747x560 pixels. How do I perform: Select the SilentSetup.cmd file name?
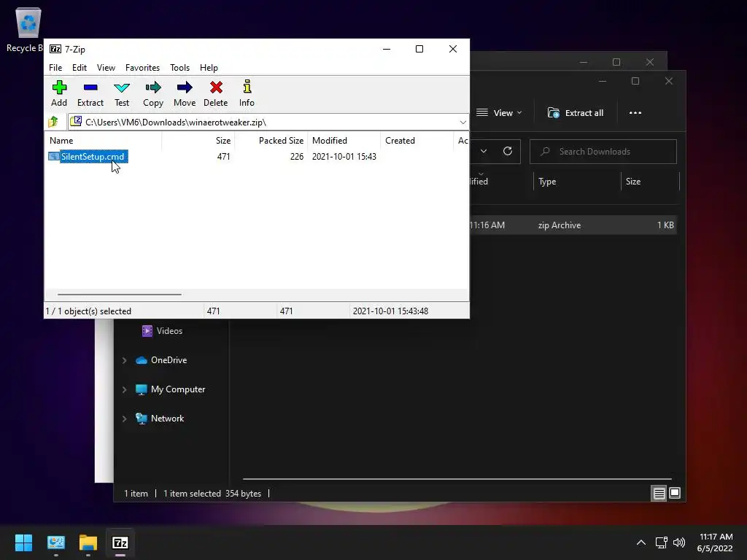tap(93, 157)
